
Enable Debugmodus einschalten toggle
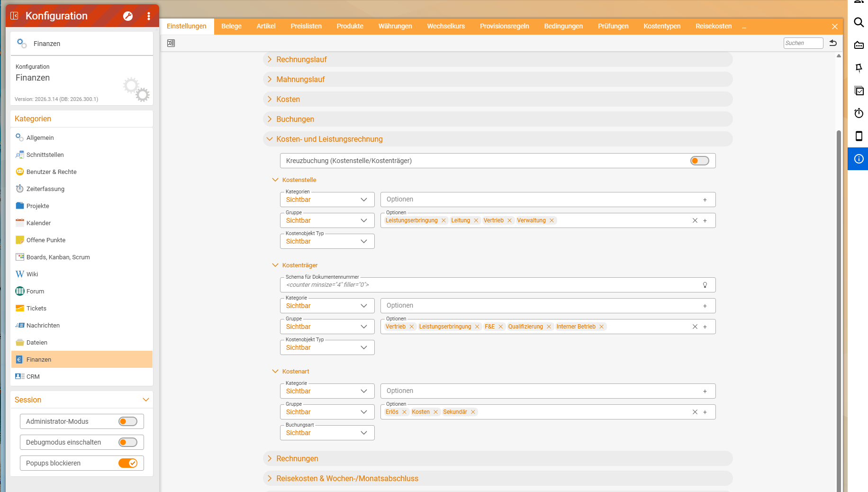128,442
